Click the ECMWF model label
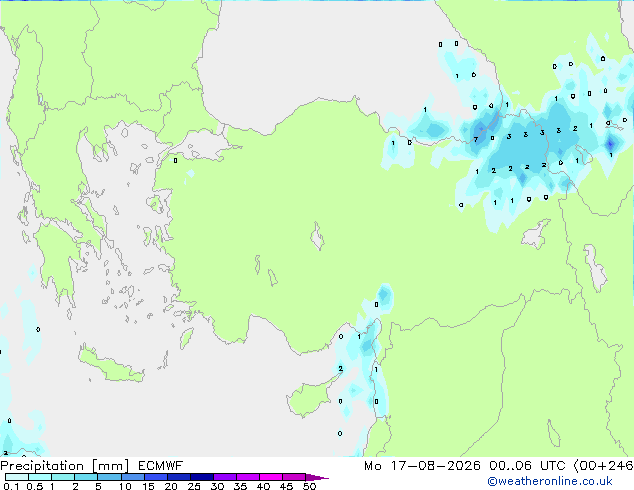 pos(161,466)
